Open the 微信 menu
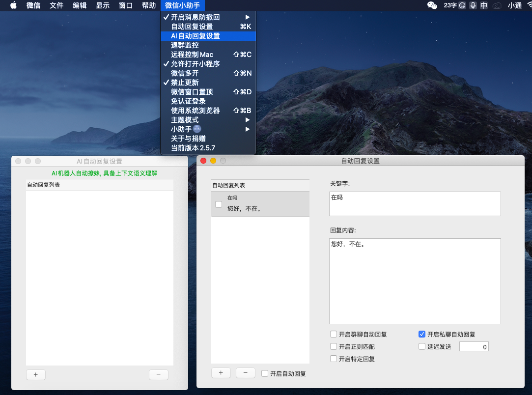The height and width of the screenshot is (395, 532). 33,5
